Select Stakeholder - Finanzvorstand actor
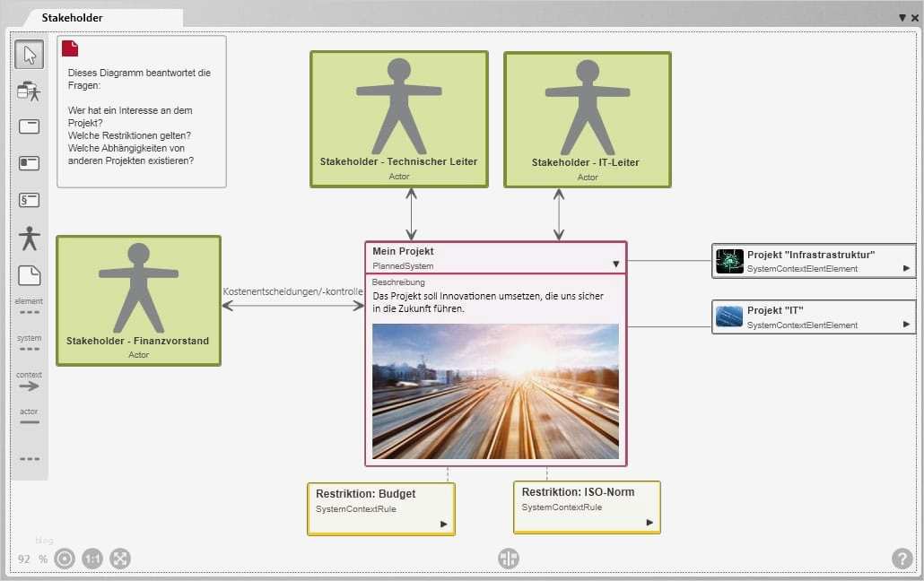 [x=138, y=300]
